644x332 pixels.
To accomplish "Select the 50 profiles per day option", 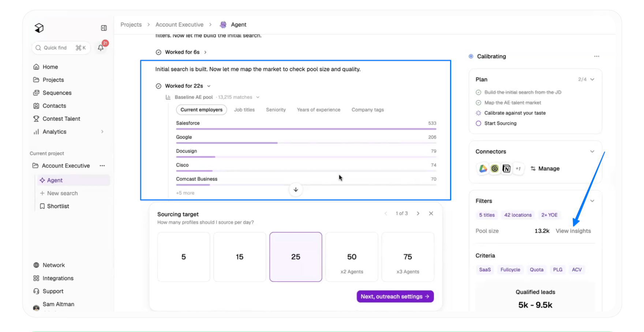I will [352, 257].
